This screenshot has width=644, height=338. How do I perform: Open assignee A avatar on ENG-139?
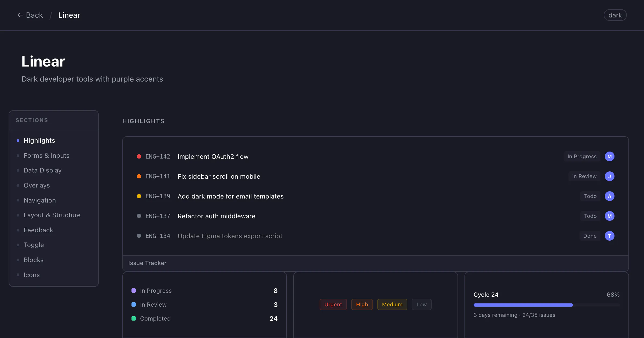tap(610, 196)
